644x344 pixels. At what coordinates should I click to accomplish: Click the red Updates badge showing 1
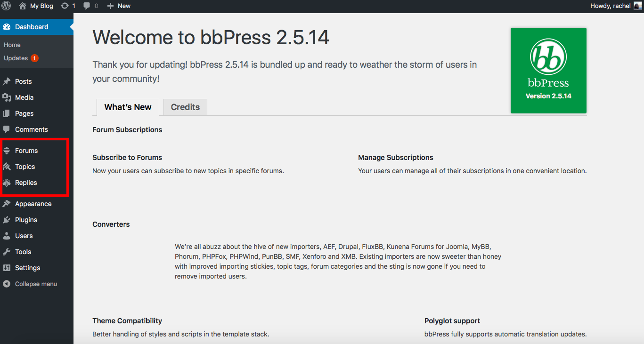(x=35, y=58)
